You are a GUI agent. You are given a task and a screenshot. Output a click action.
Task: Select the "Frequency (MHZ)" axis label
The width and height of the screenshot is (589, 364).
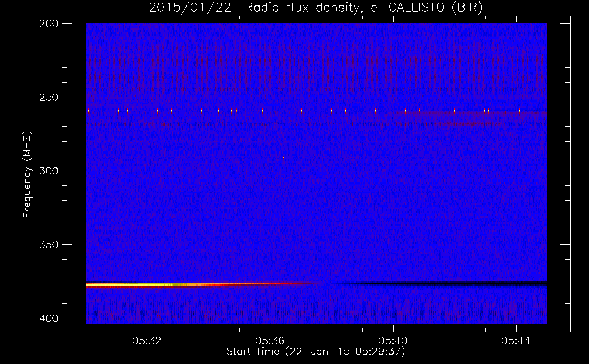coord(27,175)
